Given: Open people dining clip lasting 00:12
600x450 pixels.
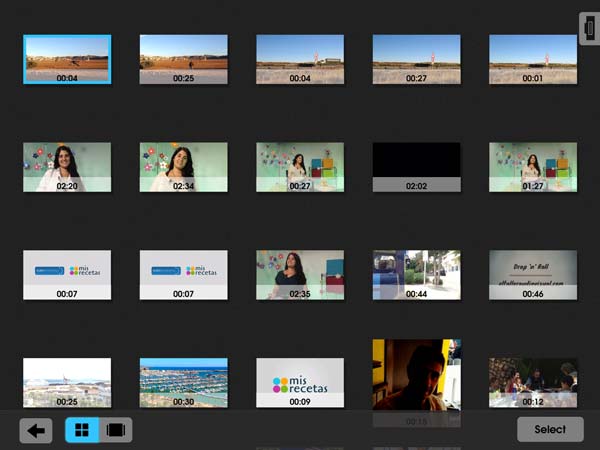Looking at the screenshot, I should (533, 383).
